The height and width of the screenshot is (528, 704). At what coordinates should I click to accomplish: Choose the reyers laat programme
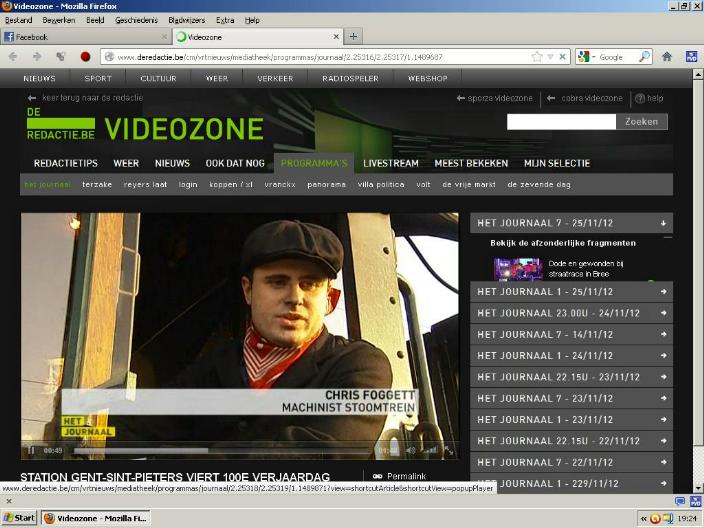(x=145, y=185)
